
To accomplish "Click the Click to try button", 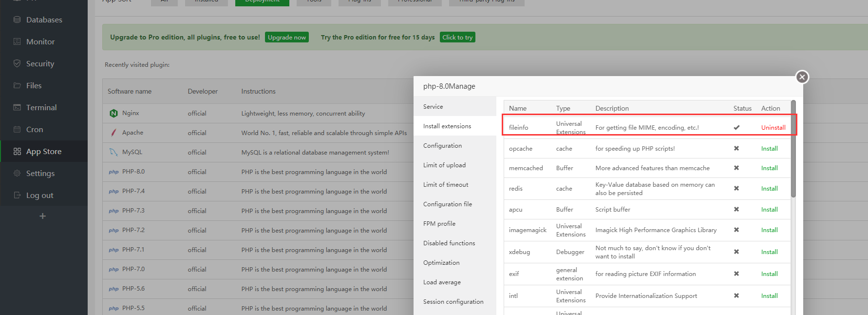I will (457, 38).
